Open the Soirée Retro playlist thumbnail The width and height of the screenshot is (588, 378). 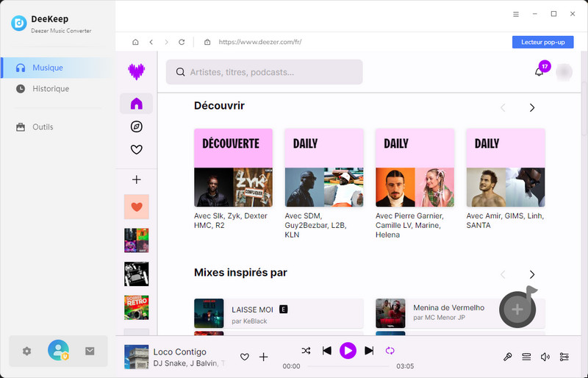point(137,307)
